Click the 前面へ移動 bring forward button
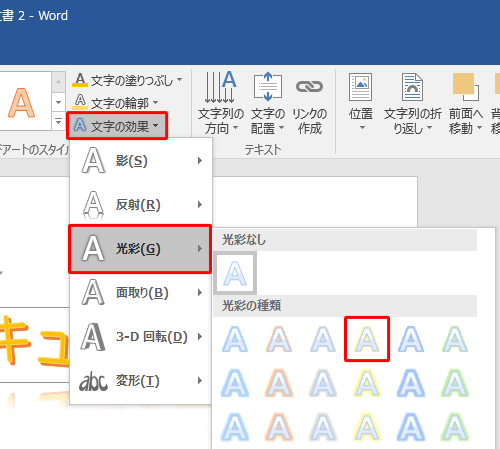The height and width of the screenshot is (449, 500). click(x=466, y=103)
